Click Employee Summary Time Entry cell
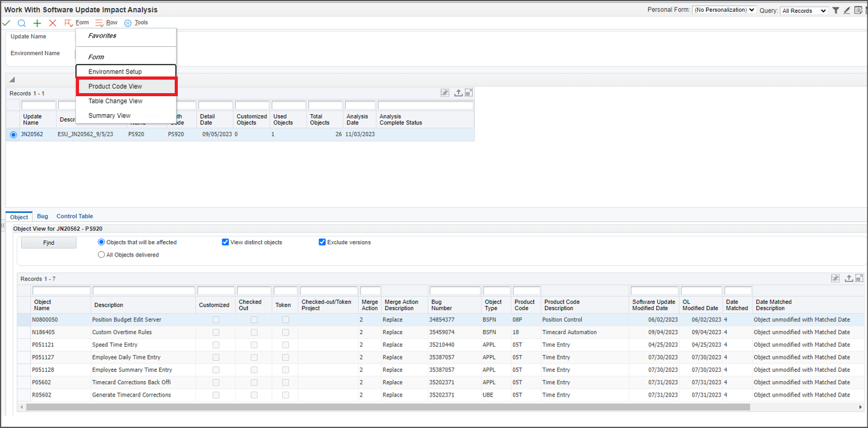The image size is (868, 428). click(x=143, y=370)
